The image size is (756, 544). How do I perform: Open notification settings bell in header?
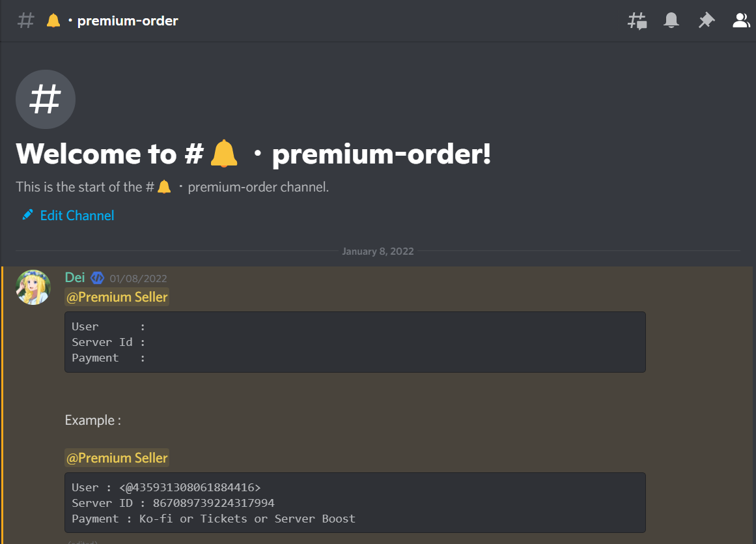pos(671,21)
